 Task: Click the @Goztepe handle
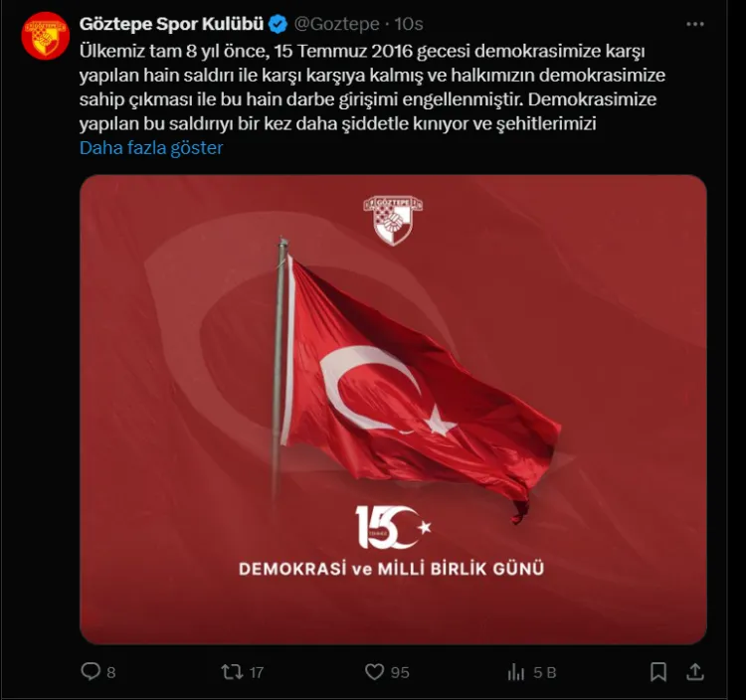[336, 24]
